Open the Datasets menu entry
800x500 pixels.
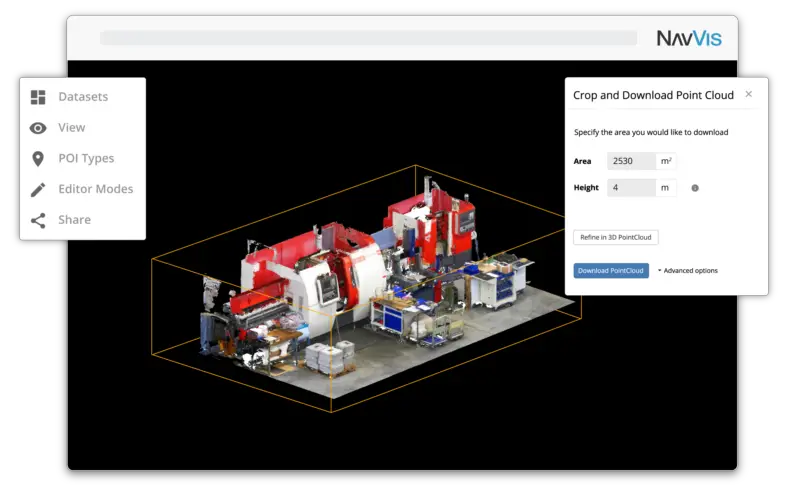83,97
